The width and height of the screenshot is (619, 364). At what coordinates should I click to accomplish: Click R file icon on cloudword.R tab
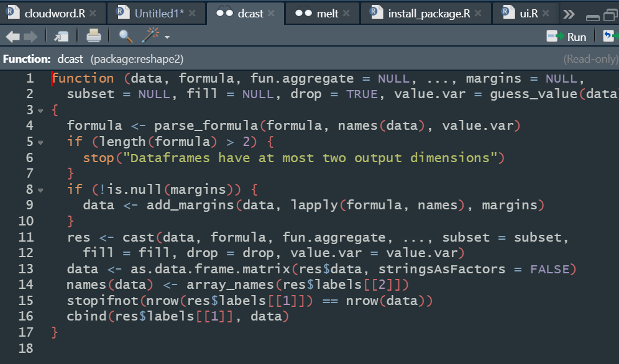coord(13,12)
